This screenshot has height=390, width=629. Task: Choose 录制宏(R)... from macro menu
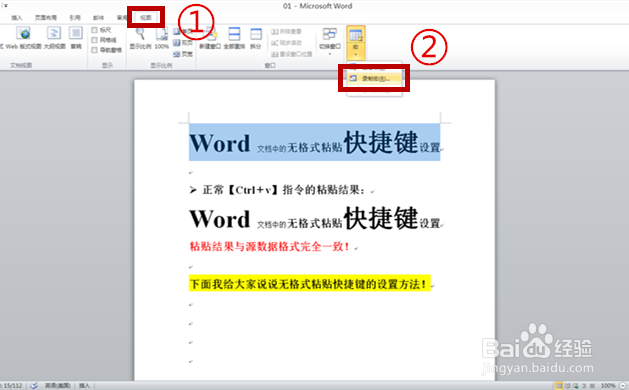click(x=375, y=79)
